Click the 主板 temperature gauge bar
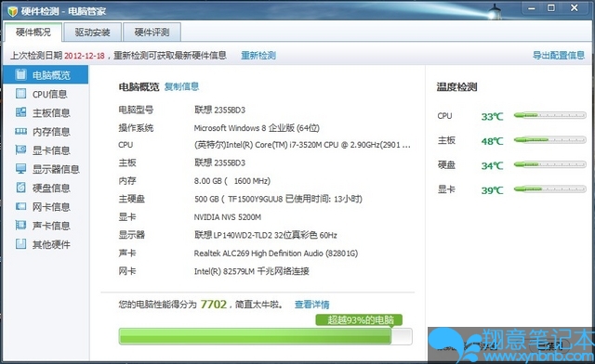 click(549, 140)
